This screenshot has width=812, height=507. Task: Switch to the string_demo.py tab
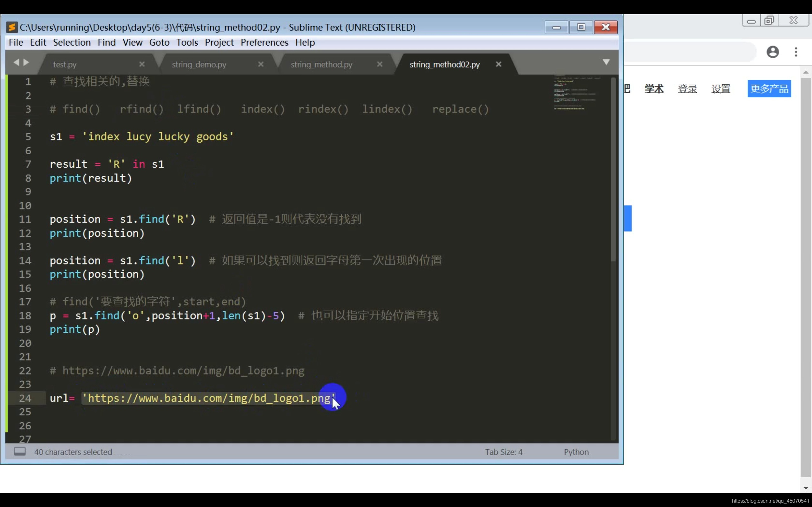199,64
